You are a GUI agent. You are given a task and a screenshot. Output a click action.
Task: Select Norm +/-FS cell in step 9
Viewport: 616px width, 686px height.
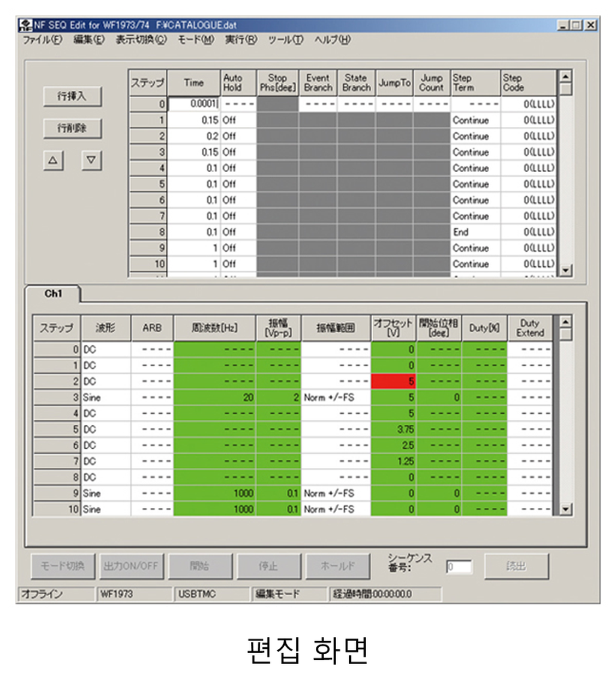[x=336, y=494]
